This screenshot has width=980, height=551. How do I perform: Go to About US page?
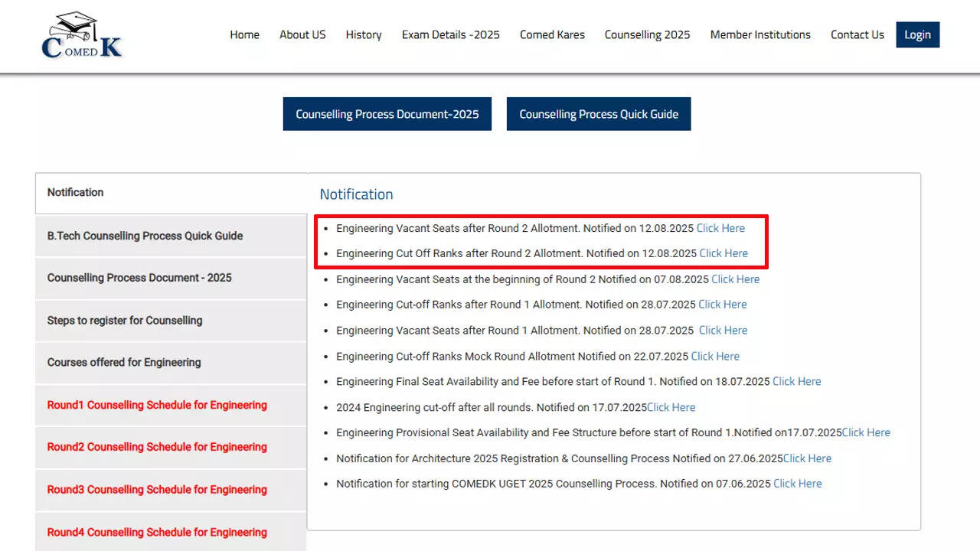302,34
